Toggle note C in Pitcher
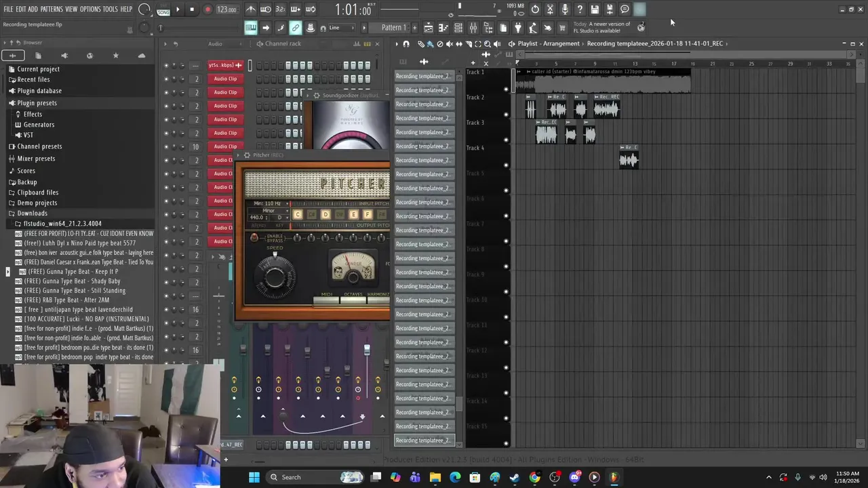 pyautogui.click(x=297, y=214)
